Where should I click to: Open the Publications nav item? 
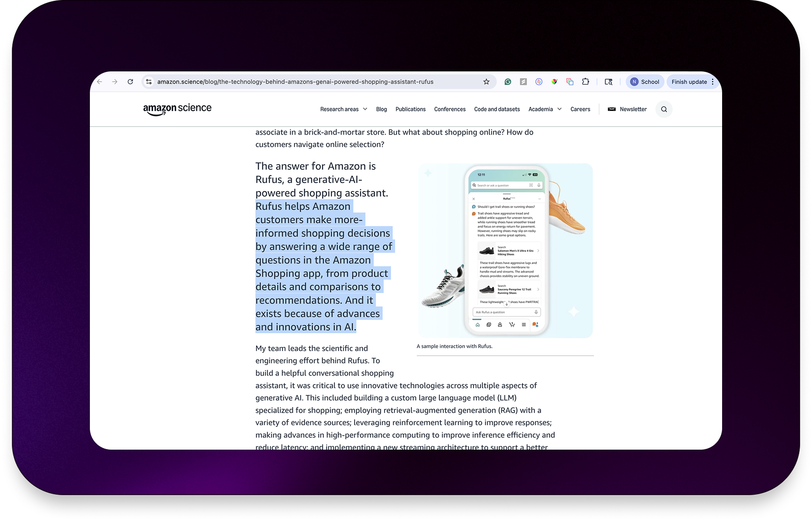point(410,109)
